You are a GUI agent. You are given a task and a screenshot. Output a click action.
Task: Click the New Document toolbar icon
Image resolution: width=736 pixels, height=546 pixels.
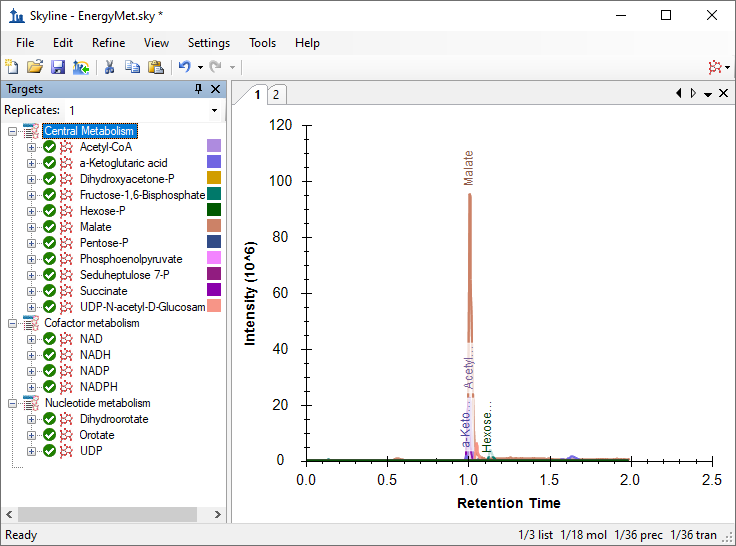coord(12,67)
